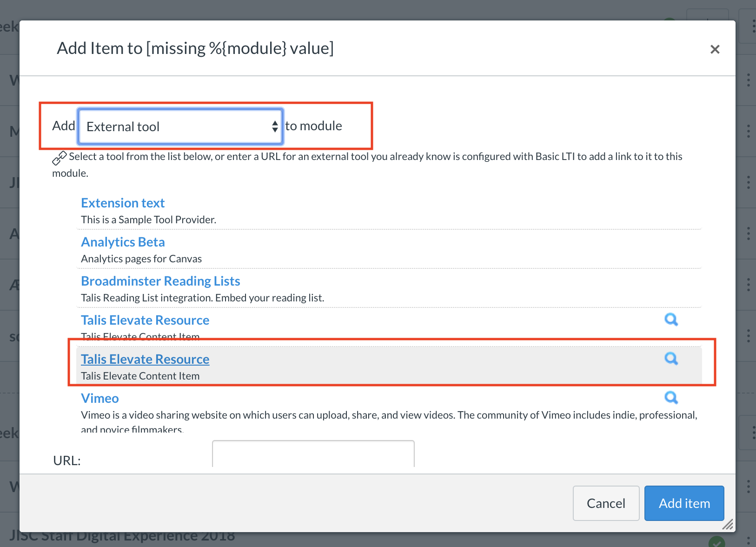Screen dimensions: 756x547
Task: Click the Cancel button
Action: pos(606,503)
